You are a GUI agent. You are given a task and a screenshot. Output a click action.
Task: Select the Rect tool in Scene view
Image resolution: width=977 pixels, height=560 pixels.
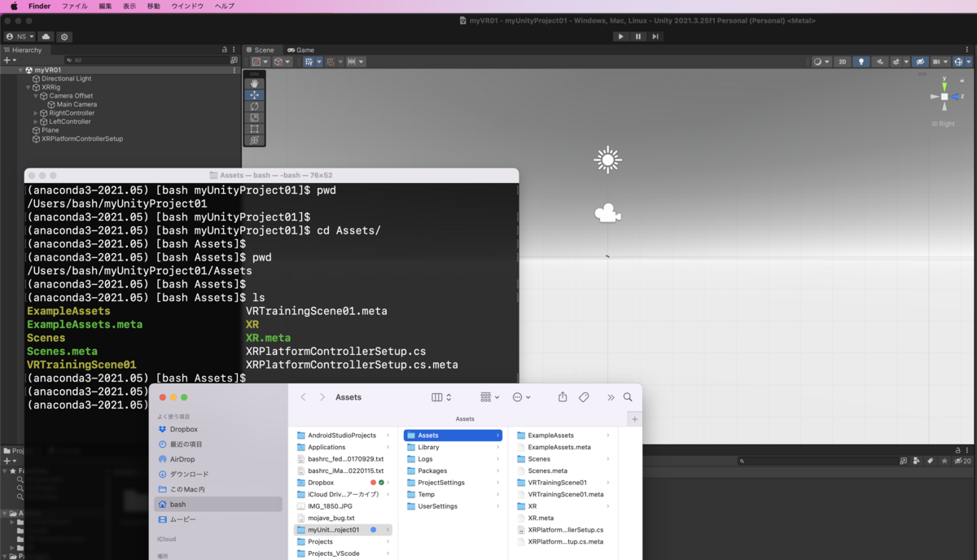tap(255, 129)
